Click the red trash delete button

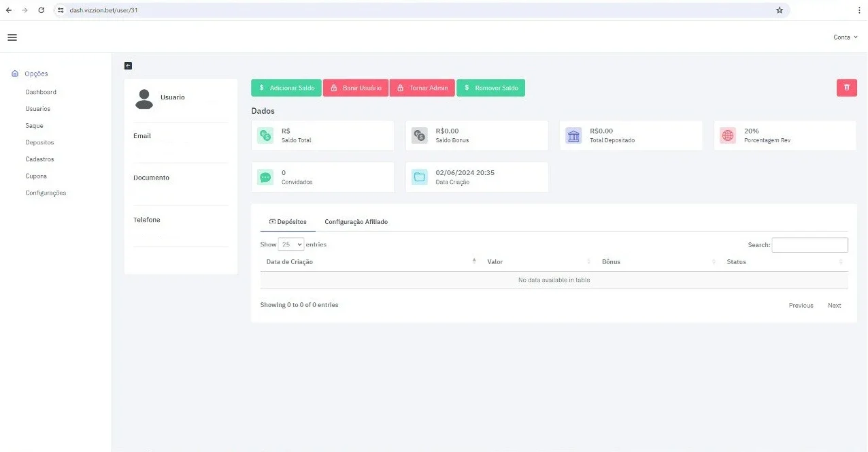(846, 88)
